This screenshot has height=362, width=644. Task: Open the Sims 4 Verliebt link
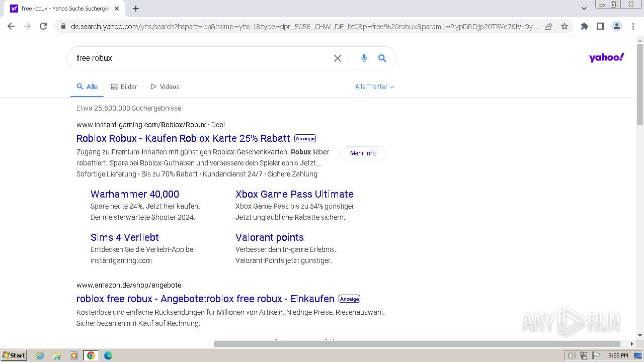[125, 237]
